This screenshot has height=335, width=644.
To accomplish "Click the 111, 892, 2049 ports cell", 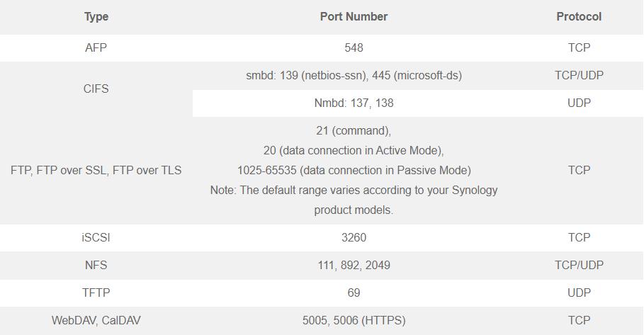I will point(354,265).
